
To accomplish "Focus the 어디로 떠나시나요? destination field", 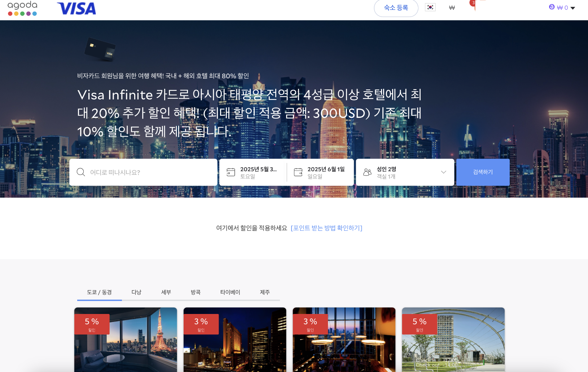I will (143, 172).
